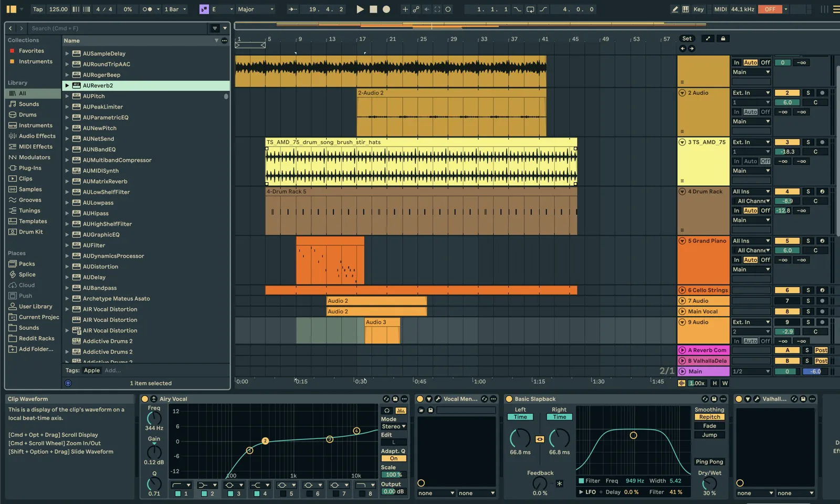Click the Follow arrow icon

[x=293, y=9]
